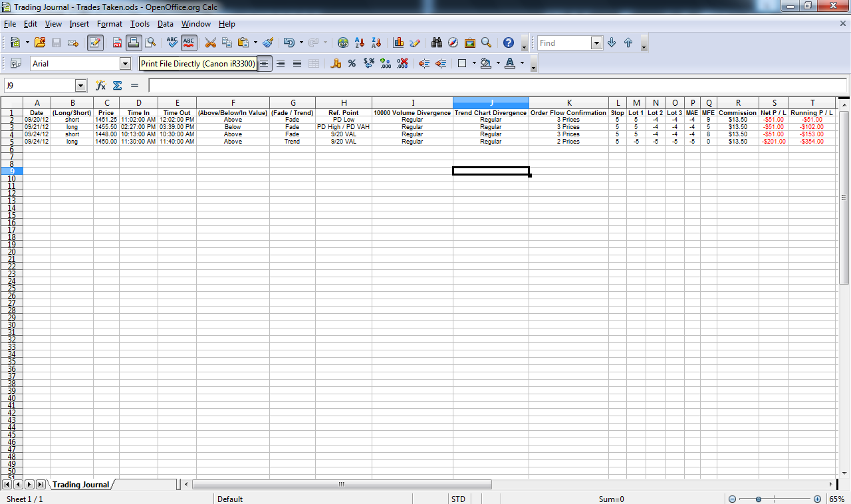The width and height of the screenshot is (851, 504).
Task: Copy selected cells
Action: point(227,43)
